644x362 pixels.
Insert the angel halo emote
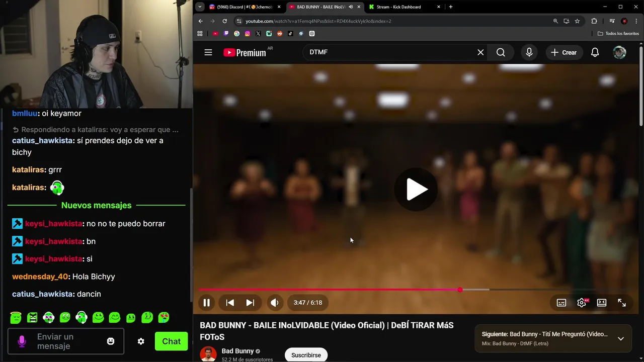coord(16,317)
